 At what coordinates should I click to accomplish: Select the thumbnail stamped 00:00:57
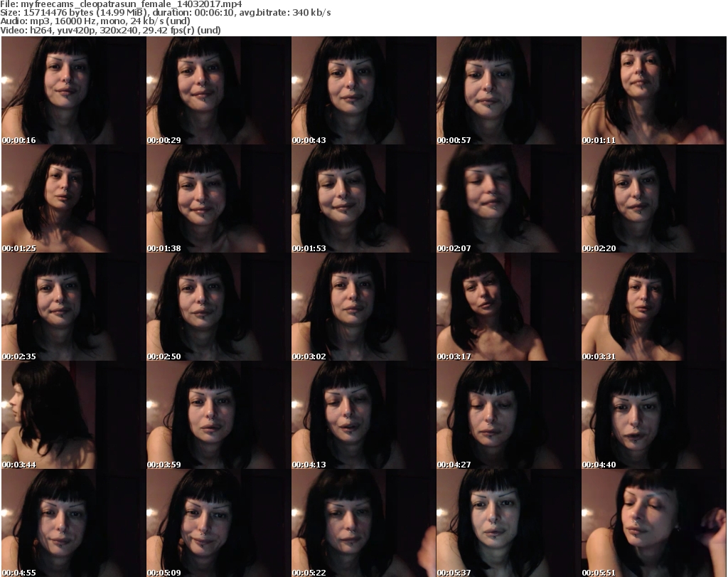pyautogui.click(x=508, y=90)
